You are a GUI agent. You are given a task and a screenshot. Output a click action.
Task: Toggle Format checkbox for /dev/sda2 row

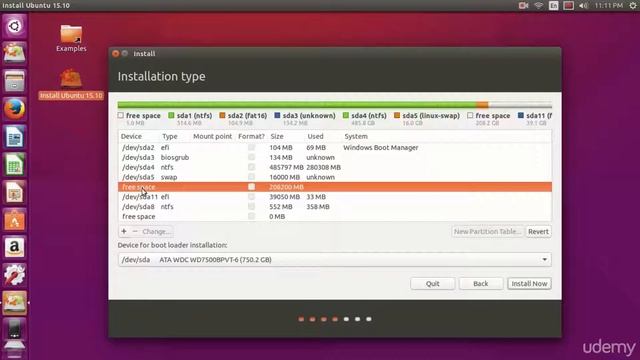point(251,147)
